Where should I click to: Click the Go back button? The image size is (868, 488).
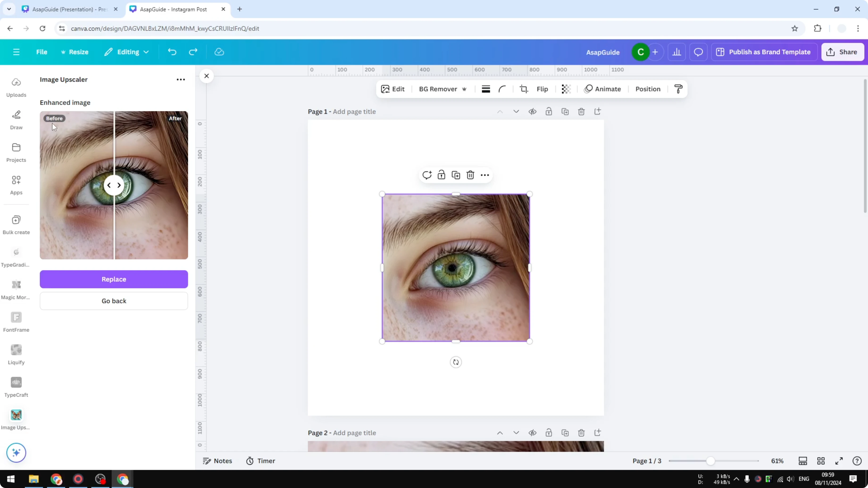(x=113, y=301)
